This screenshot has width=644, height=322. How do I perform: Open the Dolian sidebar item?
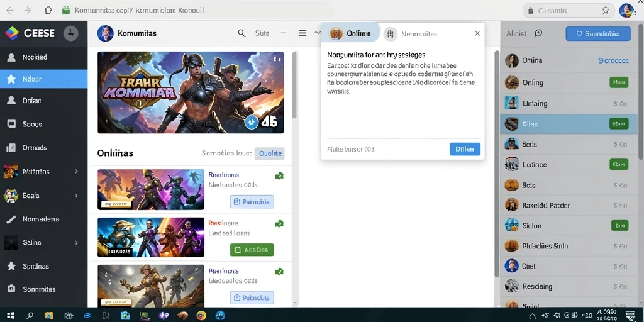point(43,100)
